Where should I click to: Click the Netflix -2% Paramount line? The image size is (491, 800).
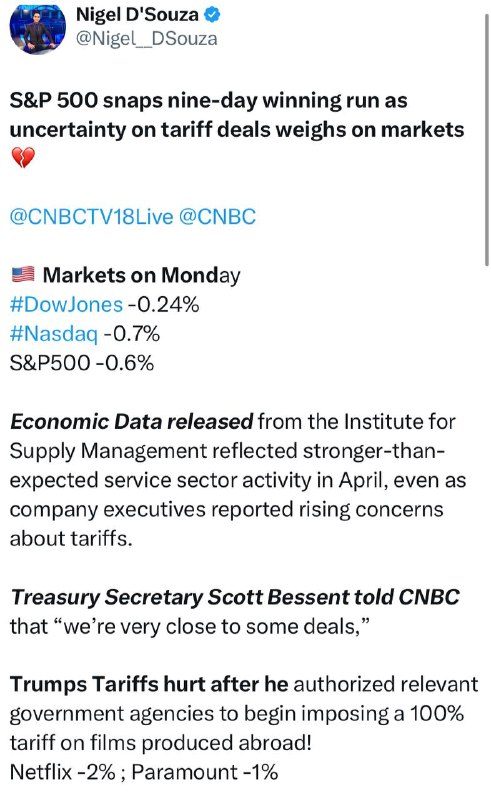(144, 772)
